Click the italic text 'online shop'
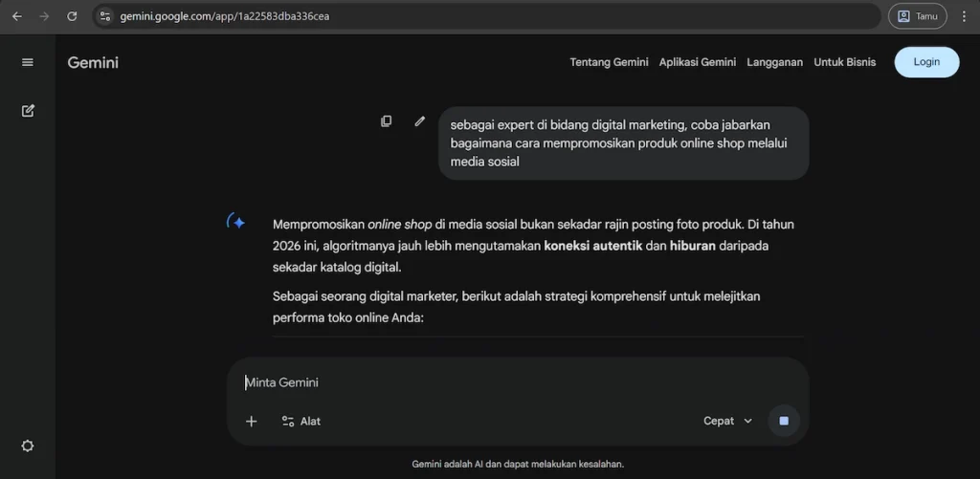Image resolution: width=980 pixels, height=479 pixels. (x=399, y=224)
